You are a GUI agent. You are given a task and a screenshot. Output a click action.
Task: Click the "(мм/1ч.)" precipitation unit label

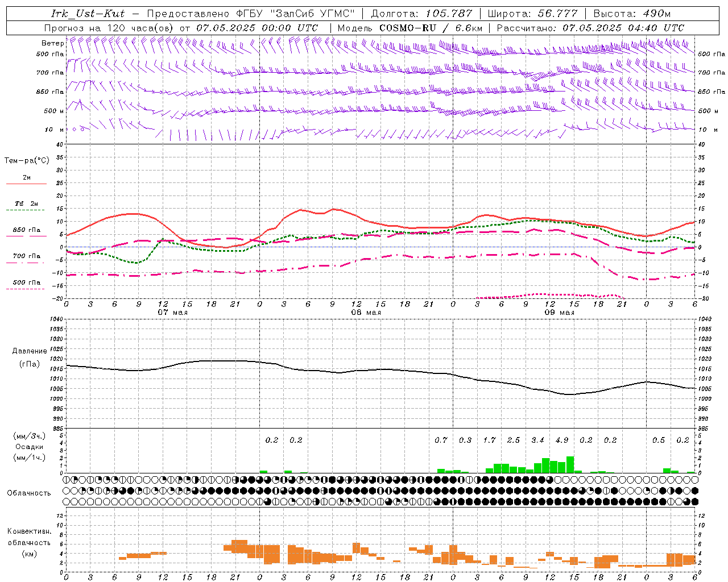30,458
